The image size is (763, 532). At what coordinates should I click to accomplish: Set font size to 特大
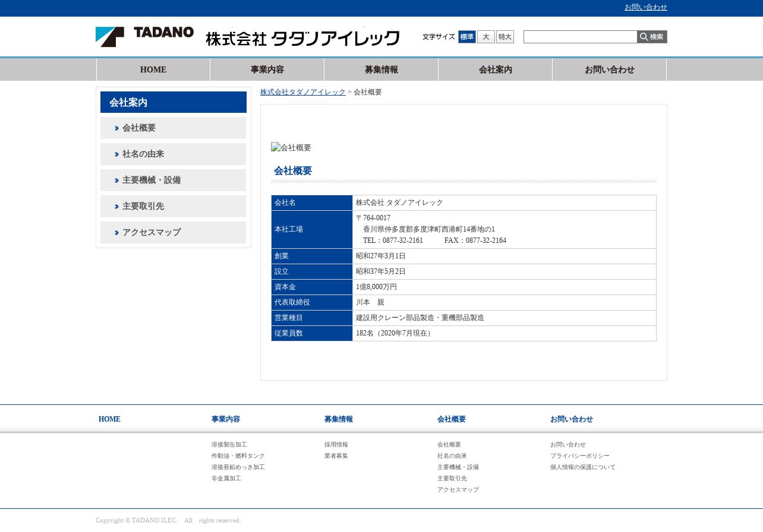[505, 37]
